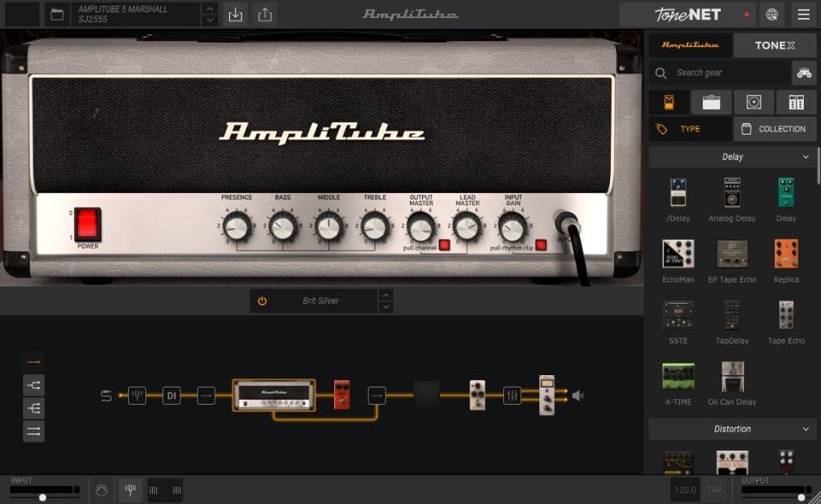The image size is (821, 504).
Task: Click the DI block in signal chain
Action: 172,396
